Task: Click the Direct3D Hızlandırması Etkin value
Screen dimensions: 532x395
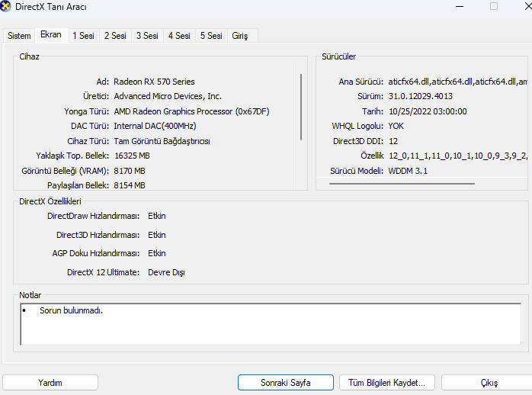Action: pos(157,235)
